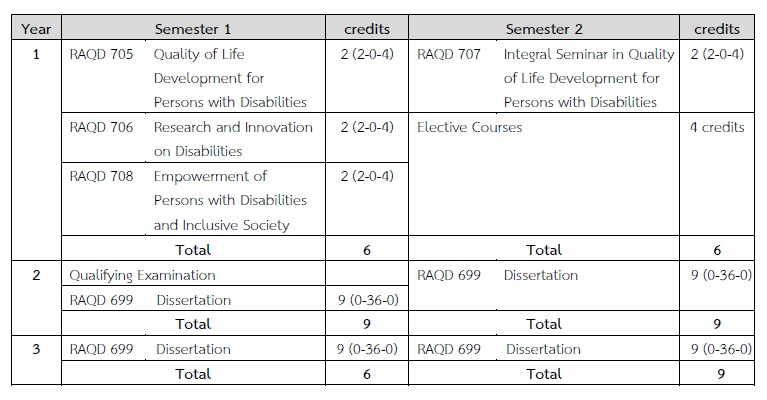Select the credits header beside Semester 1
This screenshot has width=767, height=400.
tap(366, 29)
